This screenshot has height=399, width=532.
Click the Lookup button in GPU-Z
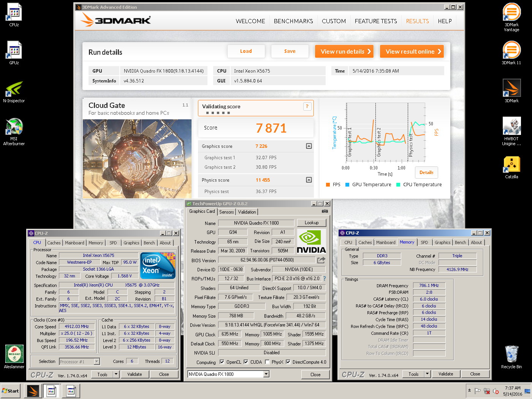(312, 223)
